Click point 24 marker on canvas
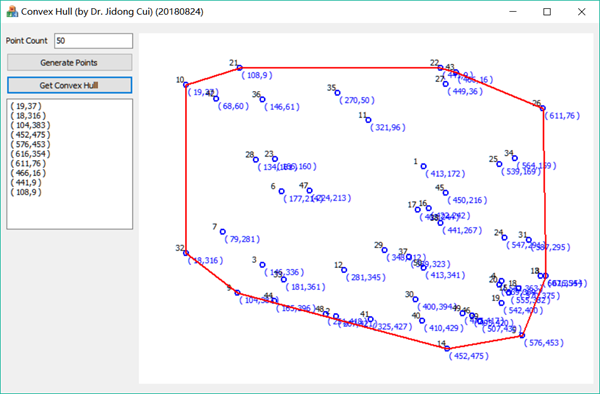The image size is (600, 394). 504,238
